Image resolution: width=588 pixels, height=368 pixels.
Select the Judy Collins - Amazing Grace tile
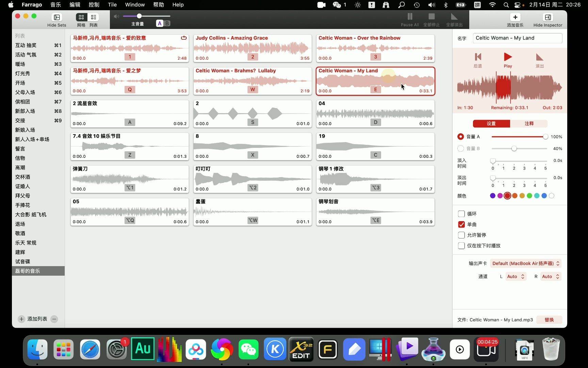pyautogui.click(x=252, y=48)
